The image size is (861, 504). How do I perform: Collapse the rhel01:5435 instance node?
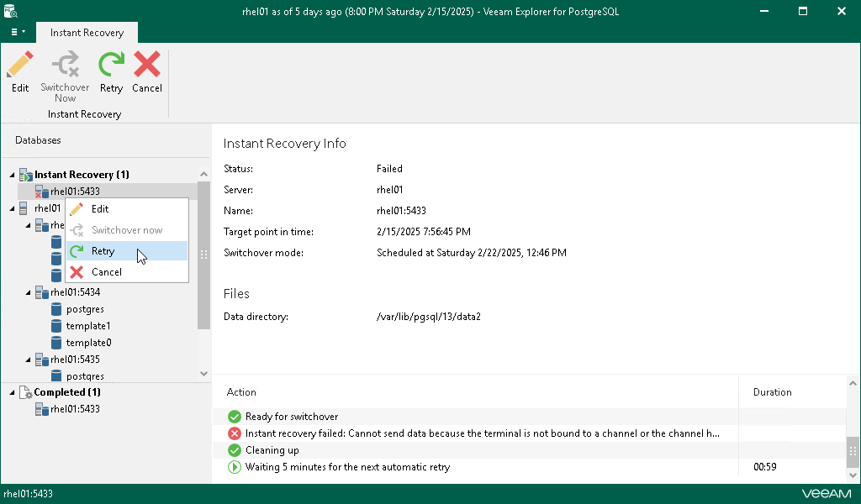(x=28, y=360)
